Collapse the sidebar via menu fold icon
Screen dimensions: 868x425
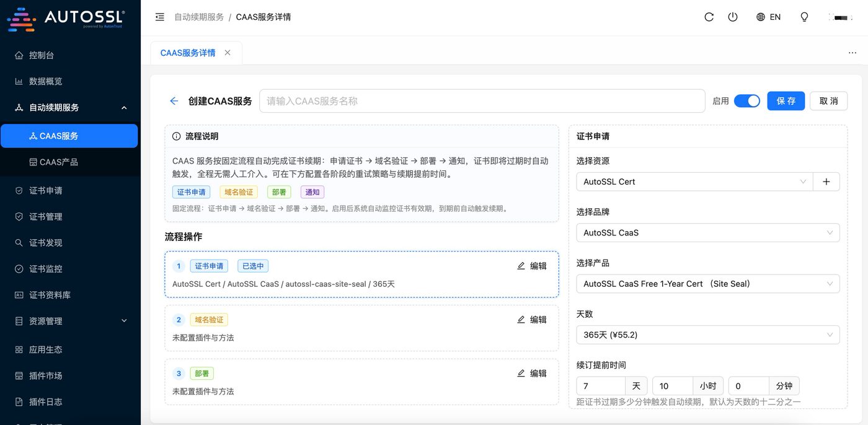point(160,17)
